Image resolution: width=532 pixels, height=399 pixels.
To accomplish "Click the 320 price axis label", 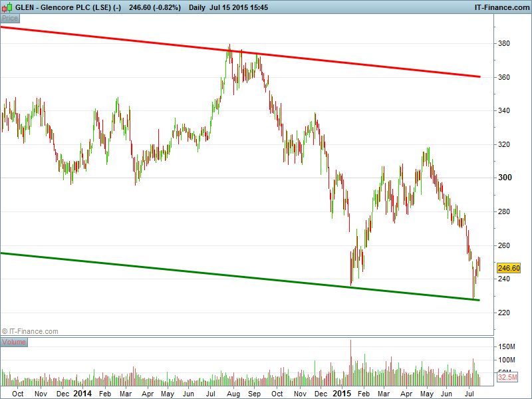I will [x=504, y=144].
